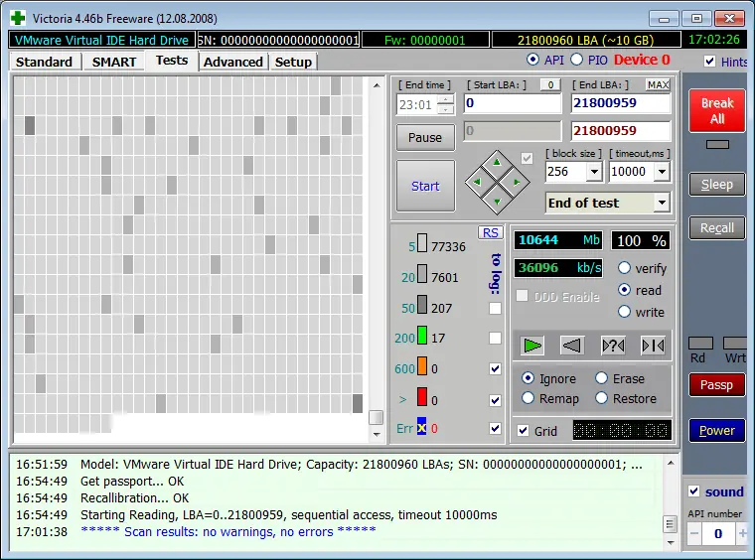This screenshot has height=560, width=755.
Task: Click the Passp button
Action: (x=717, y=385)
